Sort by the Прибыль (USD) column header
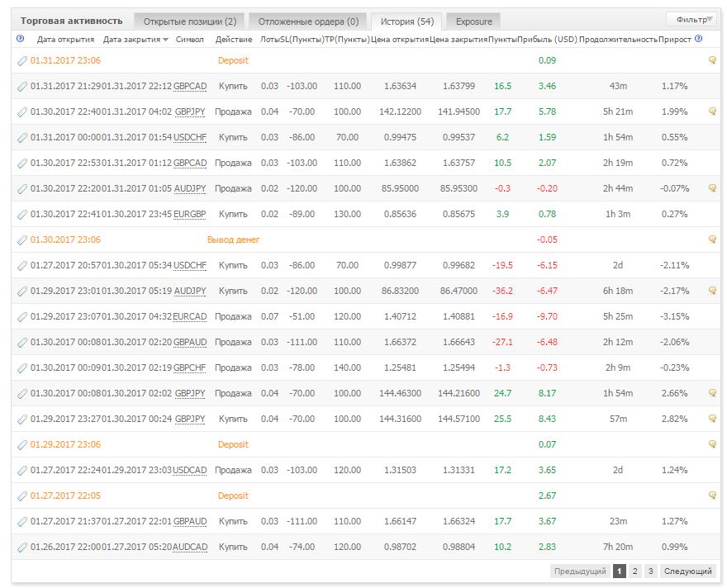 point(547,40)
